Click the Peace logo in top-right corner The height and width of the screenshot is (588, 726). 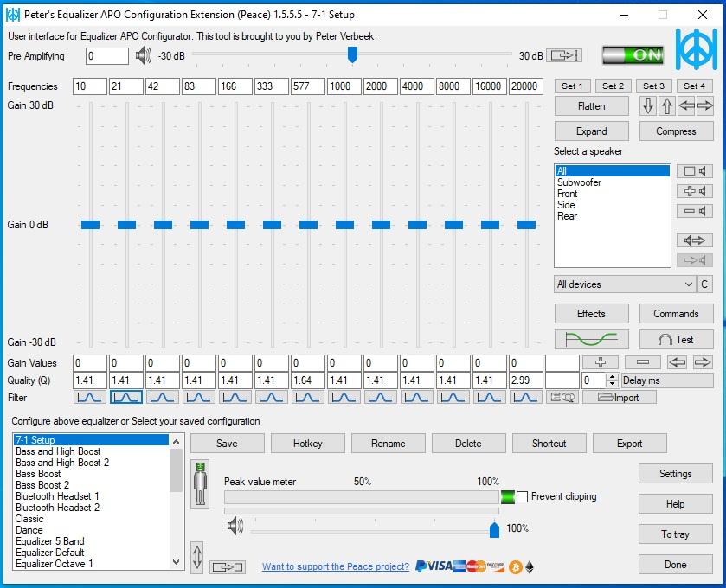click(697, 49)
